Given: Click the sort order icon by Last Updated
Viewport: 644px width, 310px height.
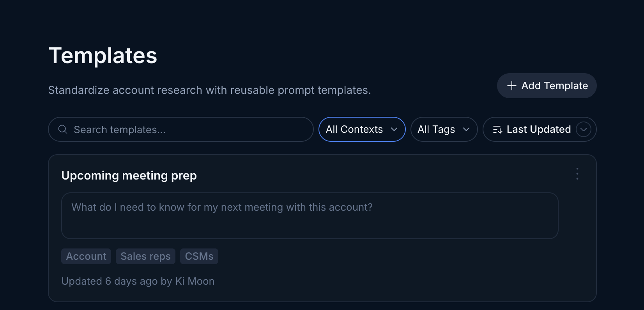Looking at the screenshot, I should tap(497, 130).
